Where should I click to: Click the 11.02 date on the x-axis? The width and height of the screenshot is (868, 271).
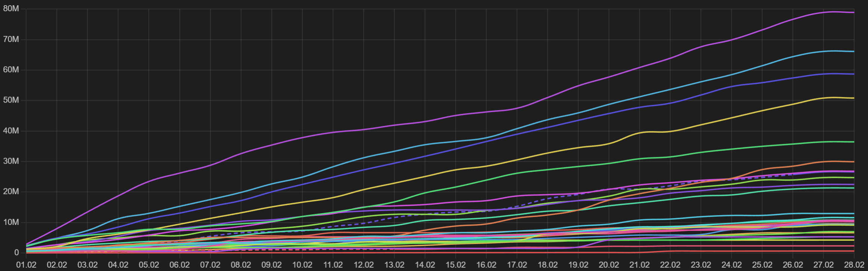pyautogui.click(x=333, y=265)
